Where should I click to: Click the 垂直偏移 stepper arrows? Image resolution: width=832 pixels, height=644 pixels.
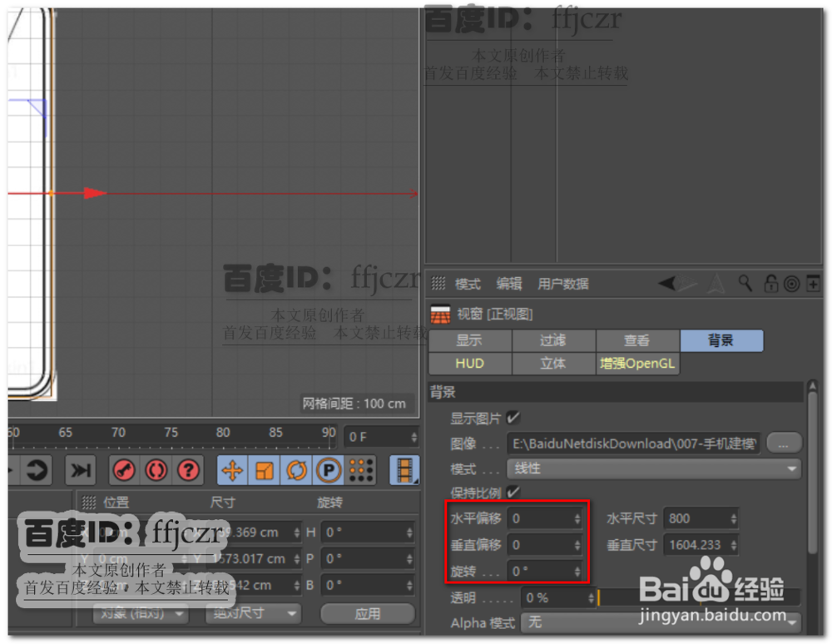(577, 544)
